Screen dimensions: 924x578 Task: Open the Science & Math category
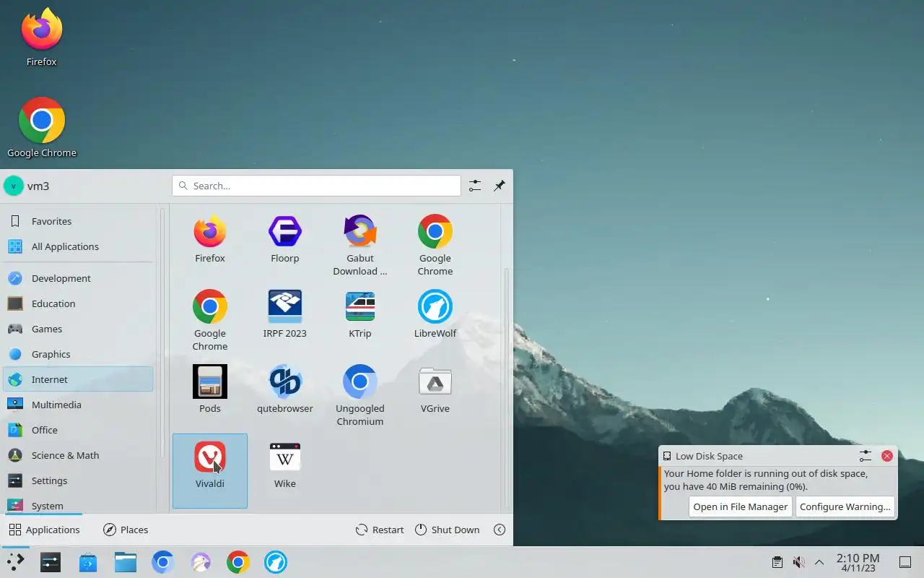(x=78, y=455)
